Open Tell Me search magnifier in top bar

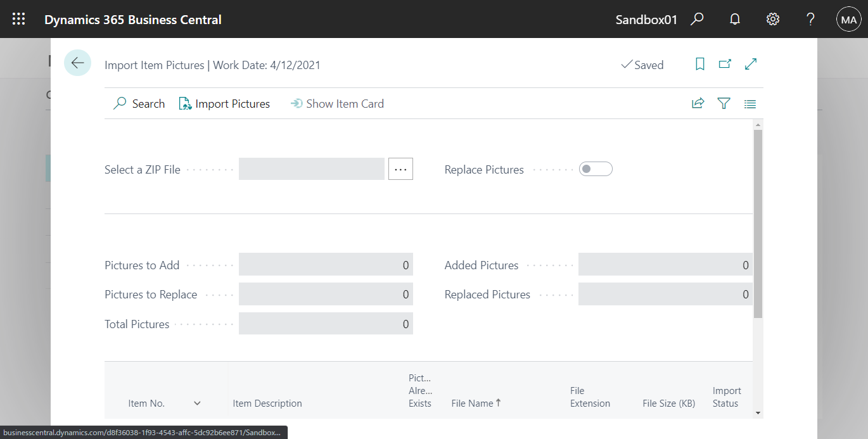pos(697,19)
